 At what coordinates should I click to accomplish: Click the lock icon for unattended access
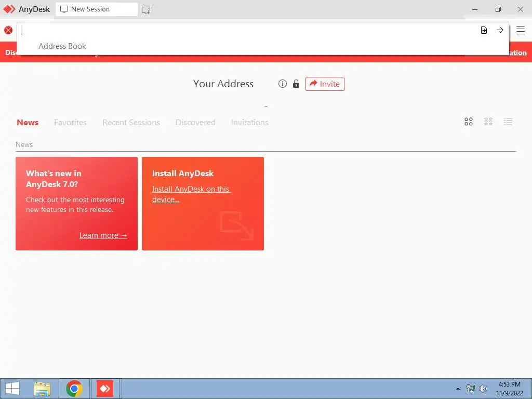[296, 84]
